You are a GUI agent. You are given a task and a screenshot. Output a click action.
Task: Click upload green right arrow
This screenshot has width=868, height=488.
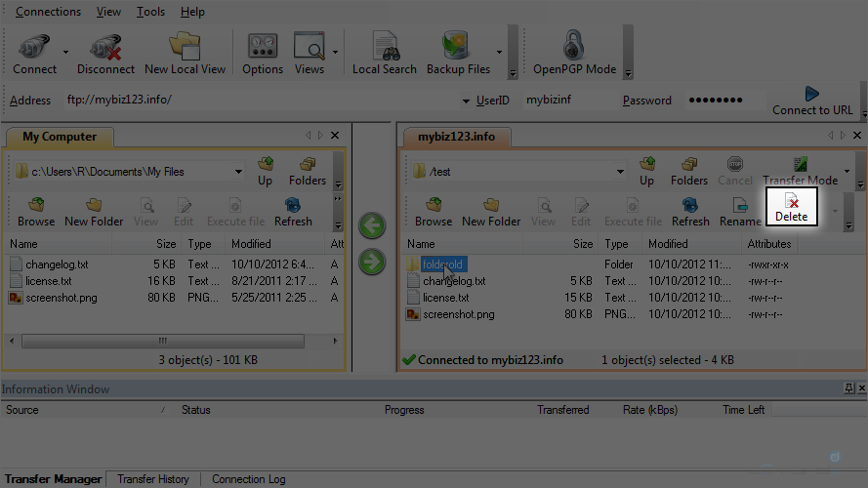[372, 262]
